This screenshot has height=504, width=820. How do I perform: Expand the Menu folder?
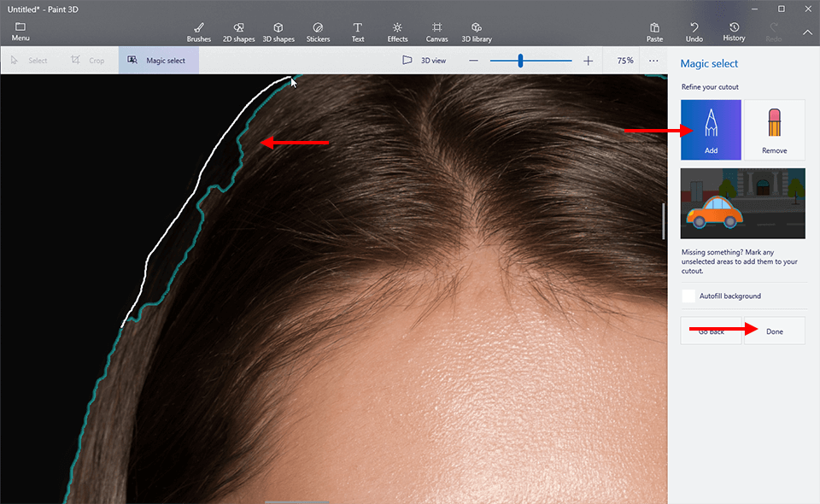20,32
